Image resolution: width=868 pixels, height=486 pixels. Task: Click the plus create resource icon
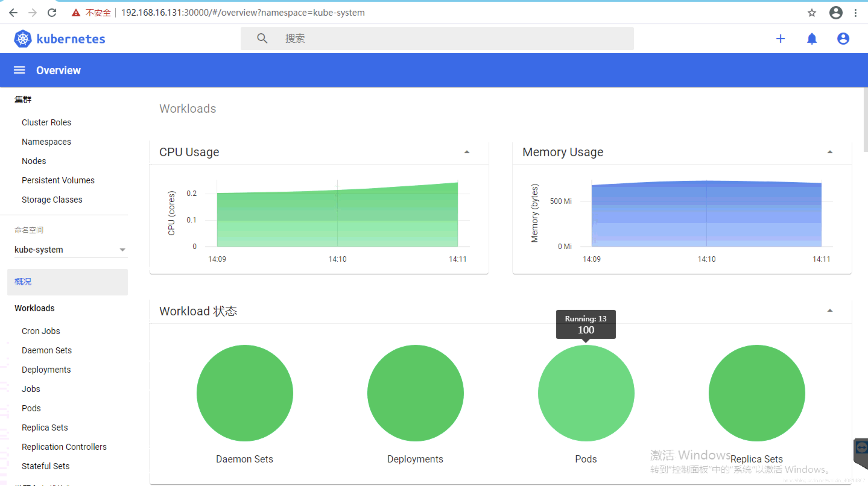tap(781, 39)
